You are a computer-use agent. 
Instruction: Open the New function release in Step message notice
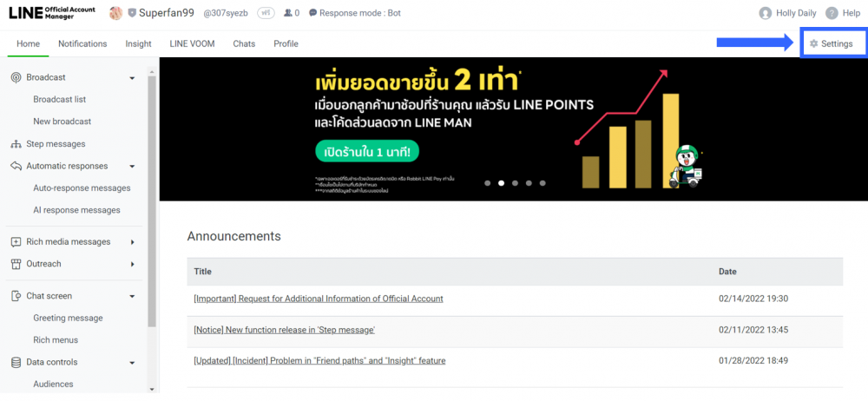[285, 330]
